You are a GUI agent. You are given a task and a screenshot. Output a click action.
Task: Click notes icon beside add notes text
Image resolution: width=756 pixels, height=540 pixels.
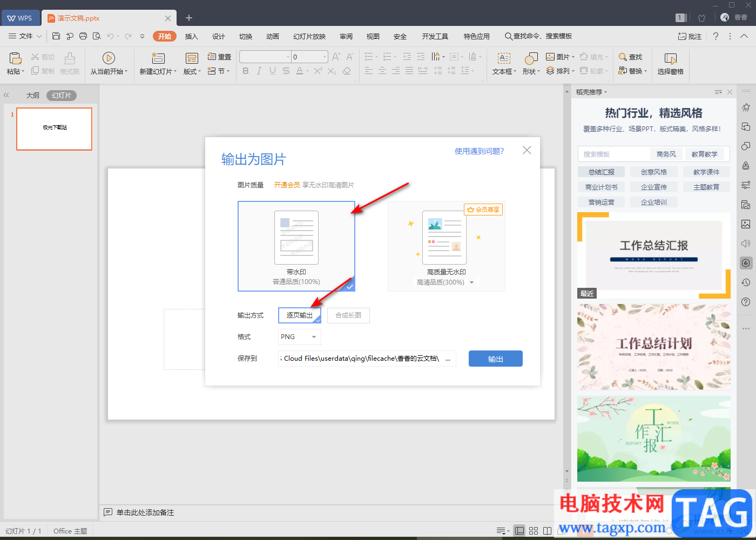[x=108, y=512]
